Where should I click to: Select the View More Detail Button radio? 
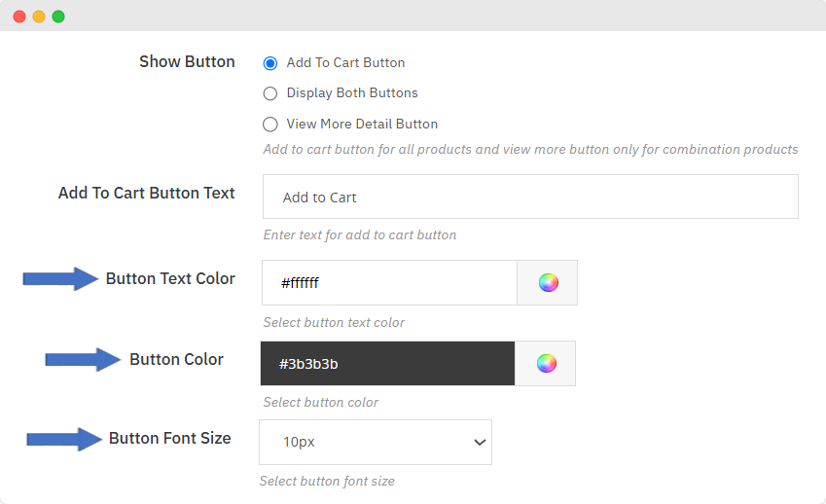tap(270, 125)
